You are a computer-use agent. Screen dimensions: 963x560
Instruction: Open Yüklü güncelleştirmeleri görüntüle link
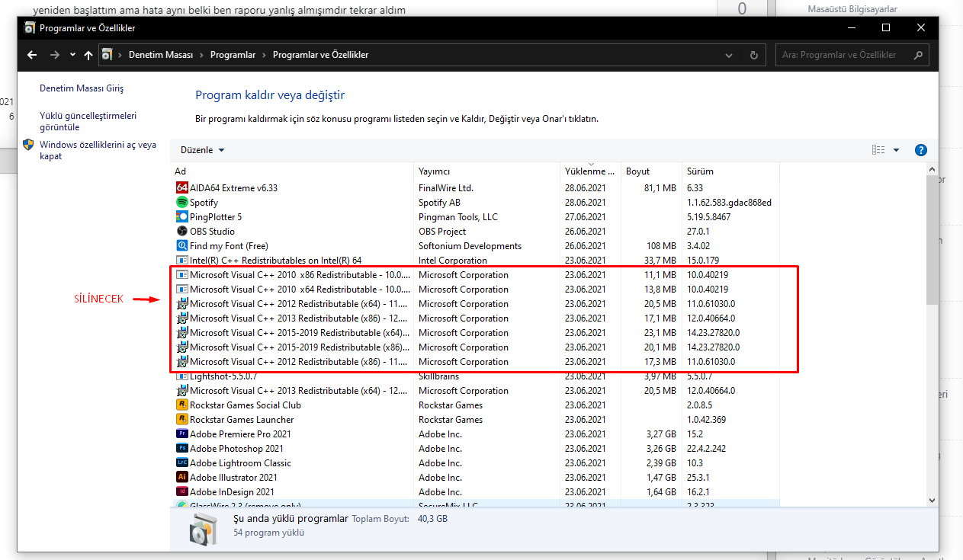[88, 121]
